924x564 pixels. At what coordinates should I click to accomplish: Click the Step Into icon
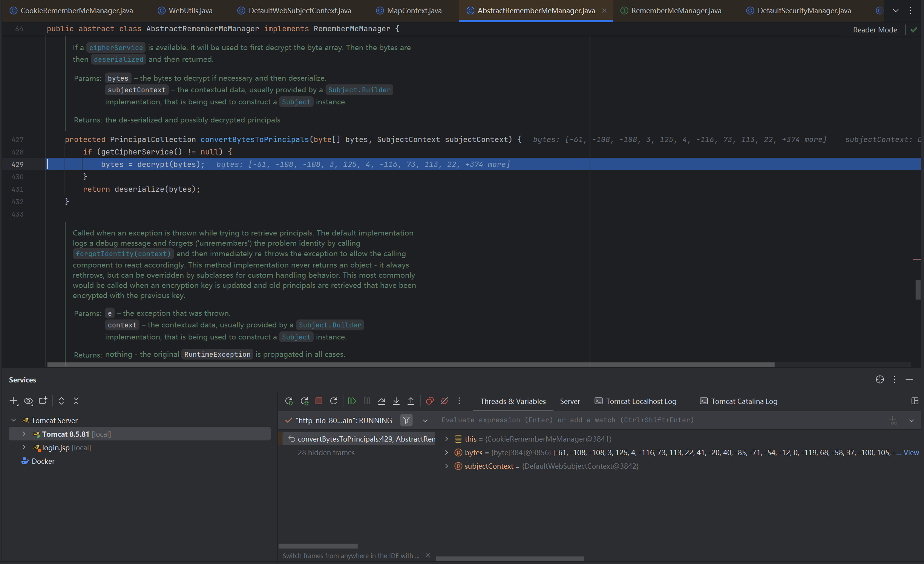coord(396,401)
